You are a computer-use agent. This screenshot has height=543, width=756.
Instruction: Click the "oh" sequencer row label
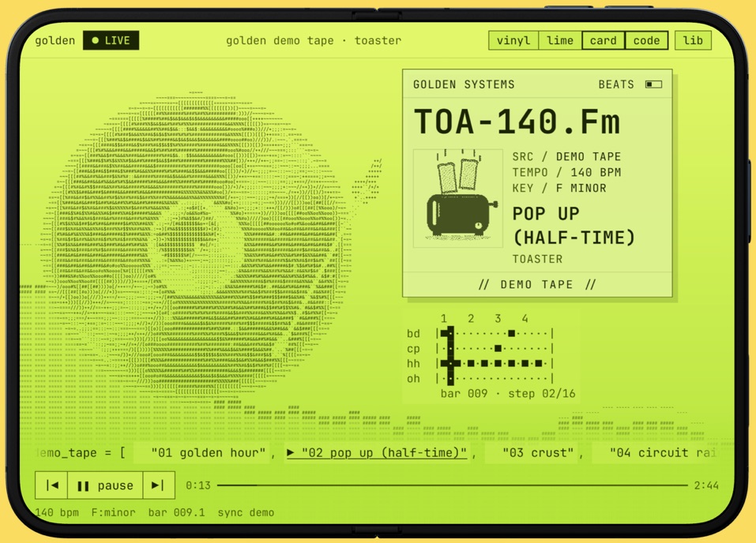413,379
